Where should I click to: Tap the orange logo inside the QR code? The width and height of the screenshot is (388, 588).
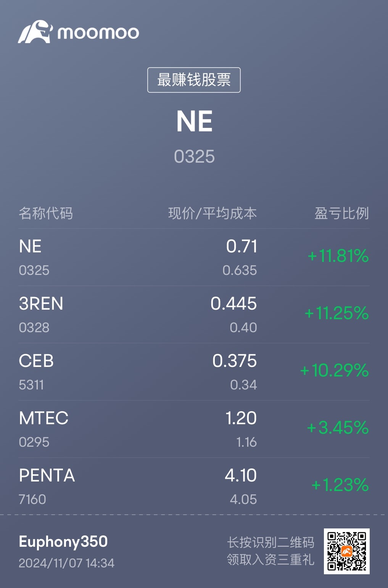point(347,551)
